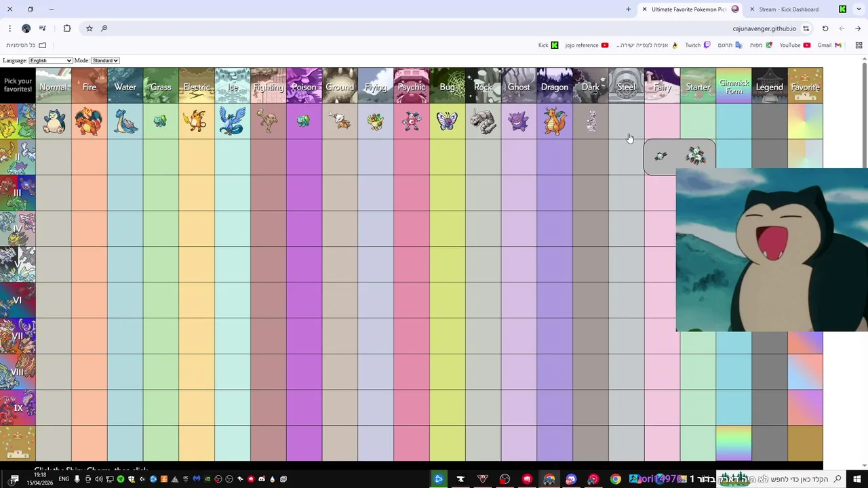868x488 pixels.
Task: Select the Hitmonlee sprite in Fighting column
Action: [x=268, y=121]
